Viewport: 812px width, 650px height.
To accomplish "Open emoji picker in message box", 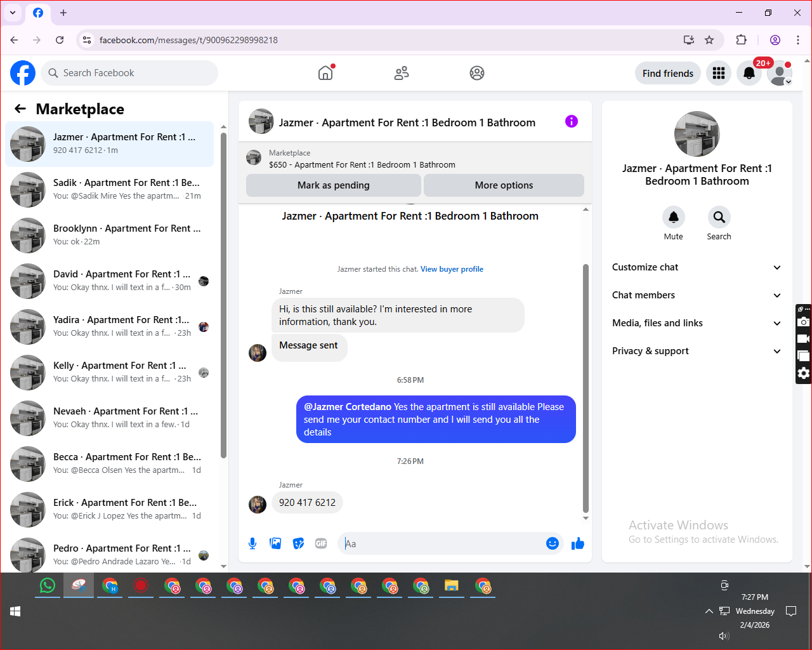I will [553, 543].
